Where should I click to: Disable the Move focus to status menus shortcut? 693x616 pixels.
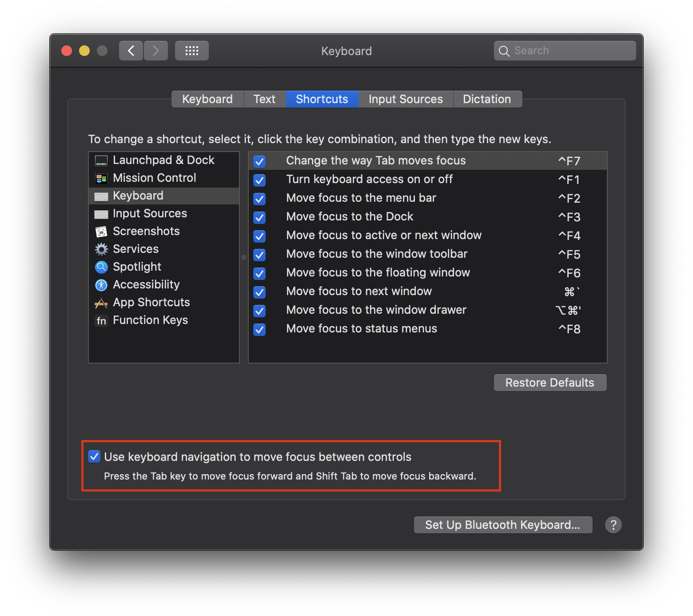point(259,329)
